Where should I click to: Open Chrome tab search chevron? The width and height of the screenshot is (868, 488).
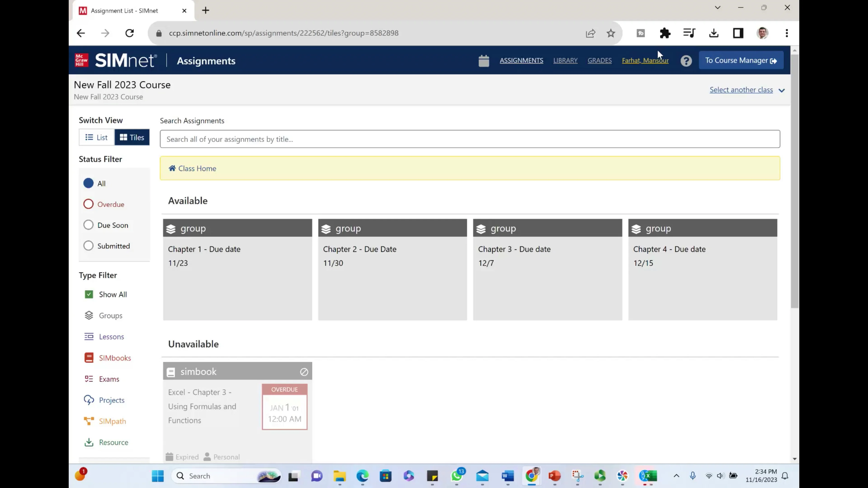(717, 7)
